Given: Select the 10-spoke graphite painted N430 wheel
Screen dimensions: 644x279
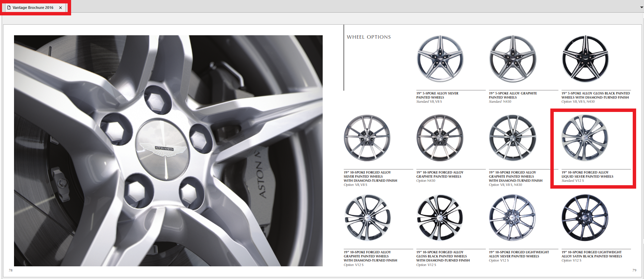Looking at the screenshot, I should (440, 138).
